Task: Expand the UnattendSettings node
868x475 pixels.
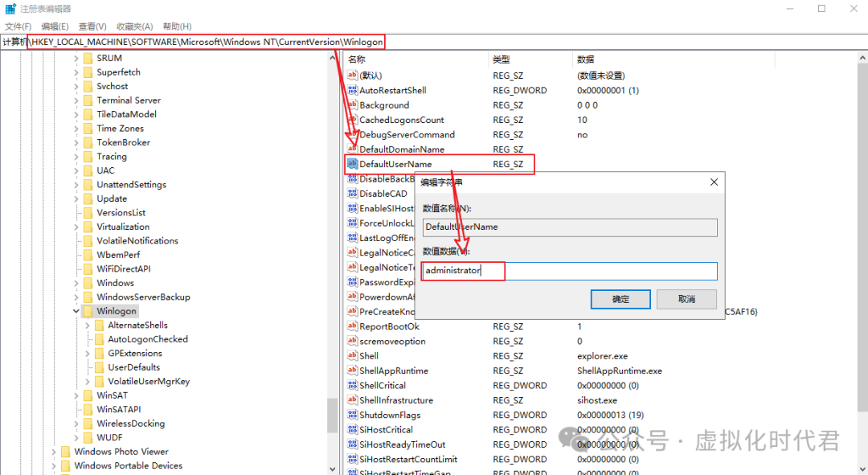Action: [x=76, y=185]
